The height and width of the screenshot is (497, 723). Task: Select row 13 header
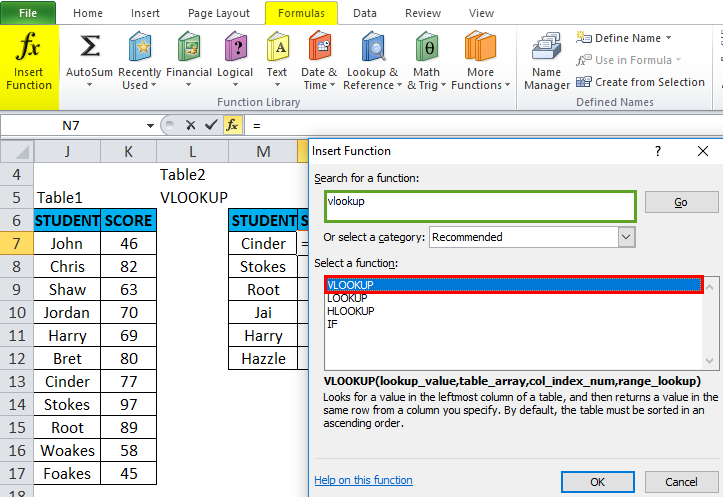point(17,381)
